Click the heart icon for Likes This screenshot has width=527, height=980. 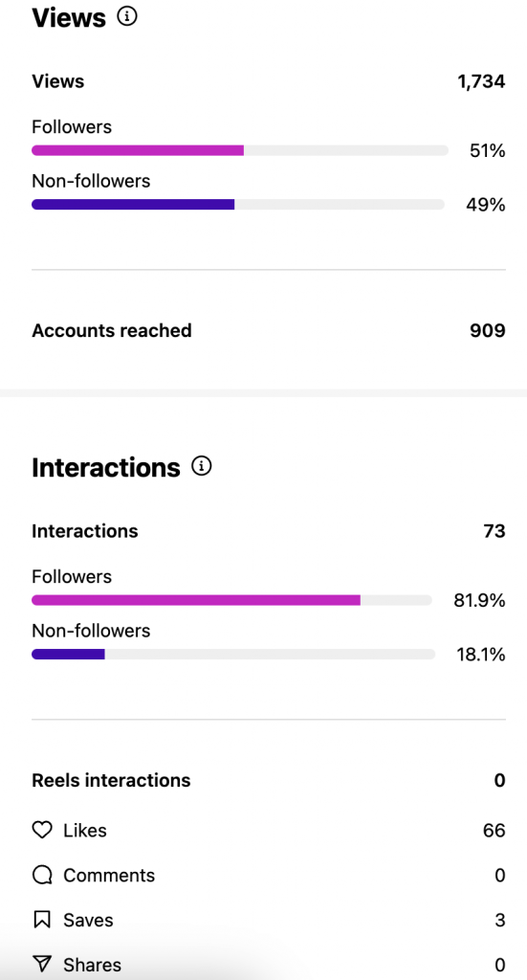pos(42,830)
